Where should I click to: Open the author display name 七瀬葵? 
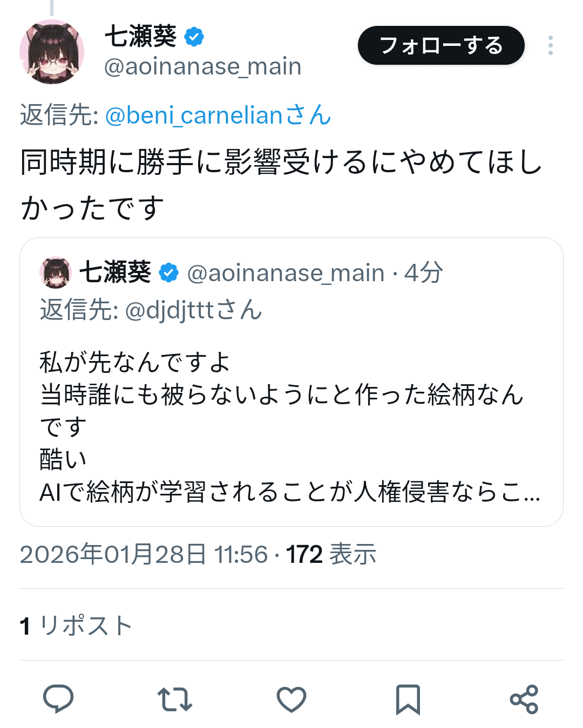(x=140, y=37)
